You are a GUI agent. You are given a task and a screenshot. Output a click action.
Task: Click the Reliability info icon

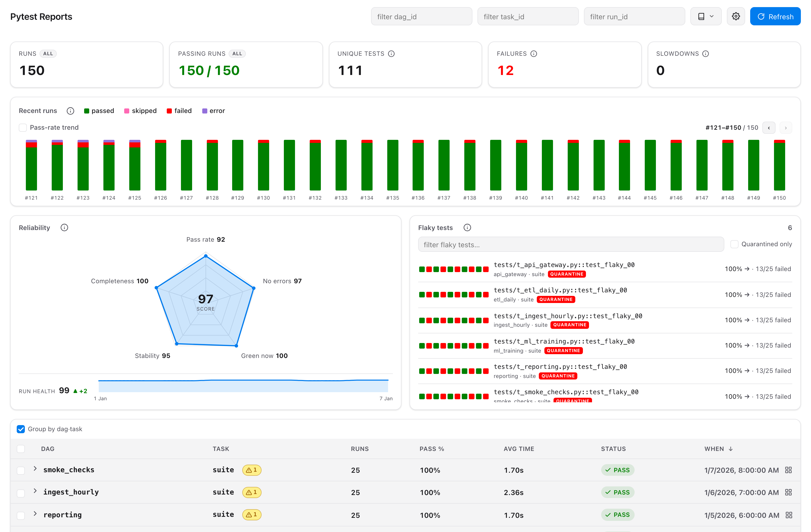64,227
